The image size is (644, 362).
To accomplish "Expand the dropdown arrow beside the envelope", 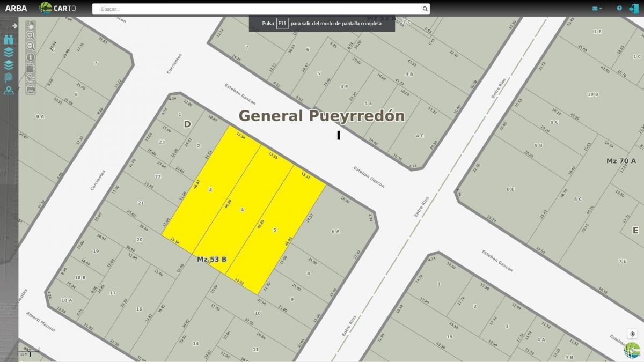I will (x=601, y=9).
